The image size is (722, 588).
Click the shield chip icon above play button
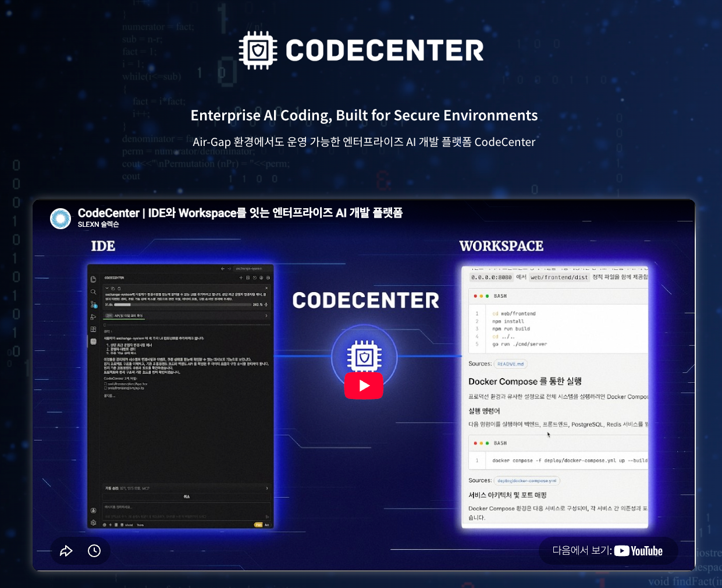point(364,357)
